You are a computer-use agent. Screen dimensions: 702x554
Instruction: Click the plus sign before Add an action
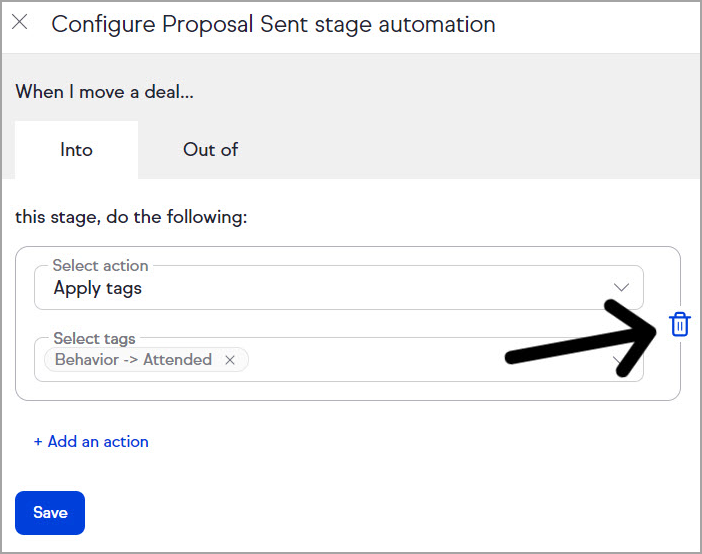tap(38, 441)
